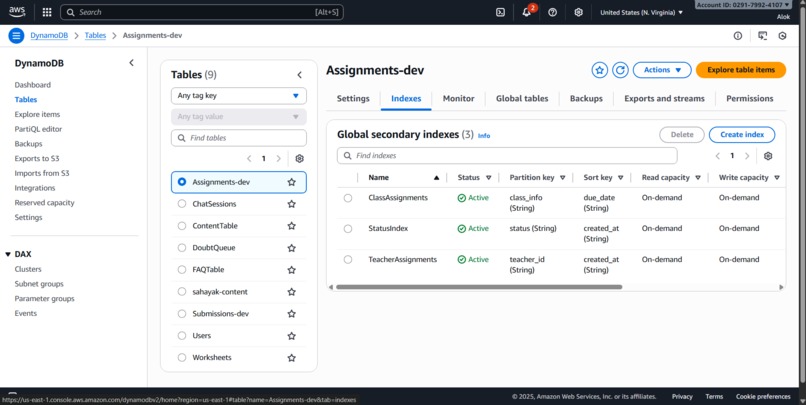The width and height of the screenshot is (806, 405).
Task: Refresh the Assignments-dev table view
Action: [620, 70]
